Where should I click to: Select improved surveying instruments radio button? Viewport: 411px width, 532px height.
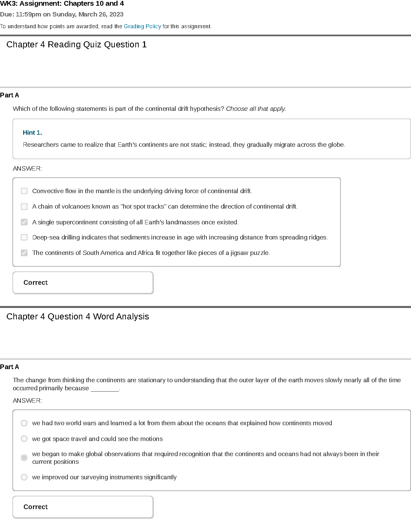24,477
